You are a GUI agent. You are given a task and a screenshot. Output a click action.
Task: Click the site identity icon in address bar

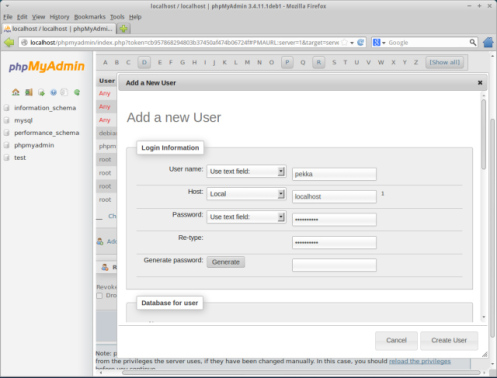[x=24, y=43]
